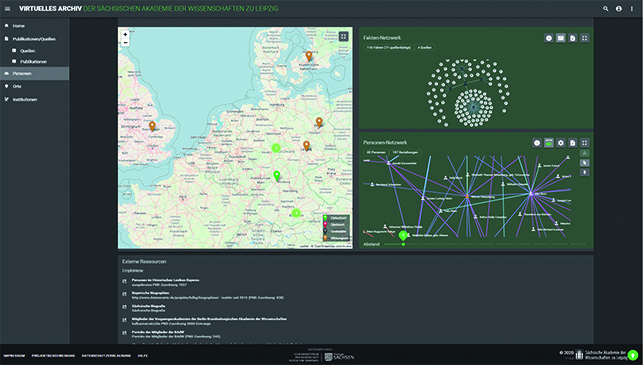Select the orange marker near Berlin
The width and height of the screenshot is (643, 365).
(x=319, y=122)
